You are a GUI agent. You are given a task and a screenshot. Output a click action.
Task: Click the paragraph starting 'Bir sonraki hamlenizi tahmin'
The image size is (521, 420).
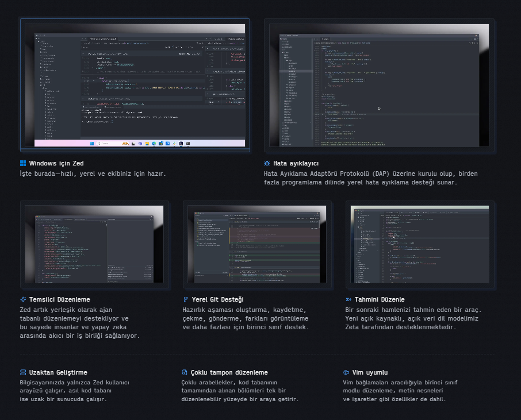413,318
